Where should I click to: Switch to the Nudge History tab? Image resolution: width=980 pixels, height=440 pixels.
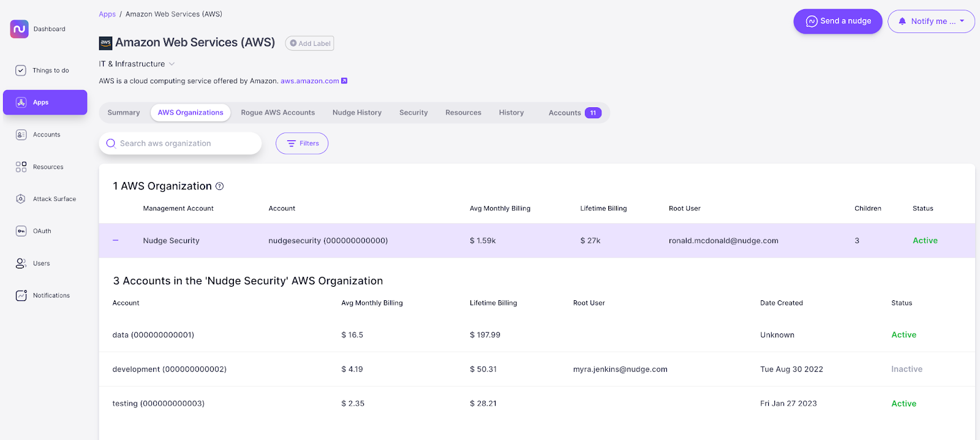point(356,113)
